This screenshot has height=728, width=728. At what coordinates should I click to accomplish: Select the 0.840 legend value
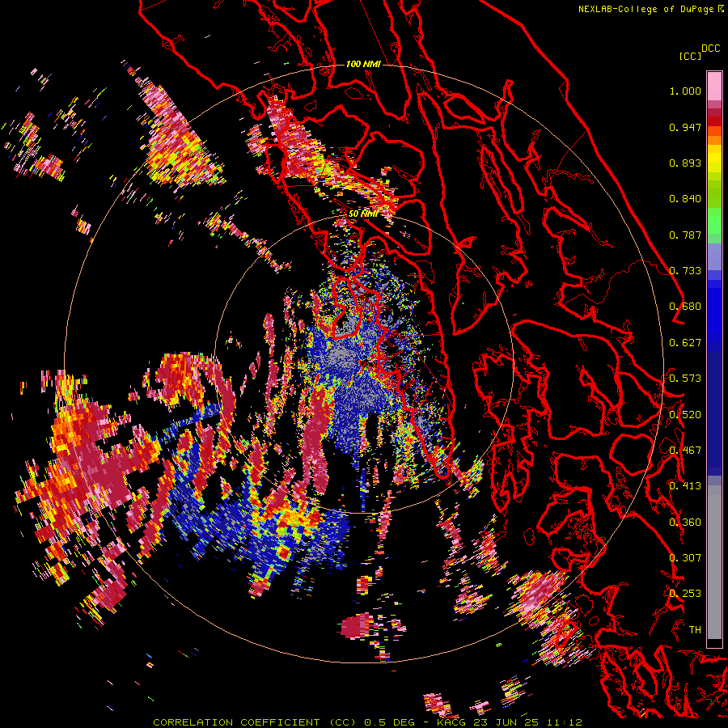tap(685, 199)
